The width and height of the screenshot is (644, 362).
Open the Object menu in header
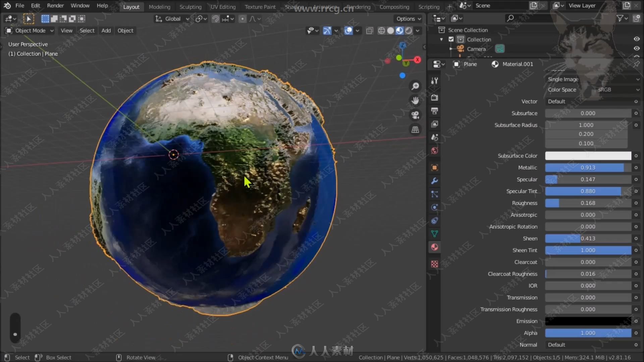tap(125, 31)
